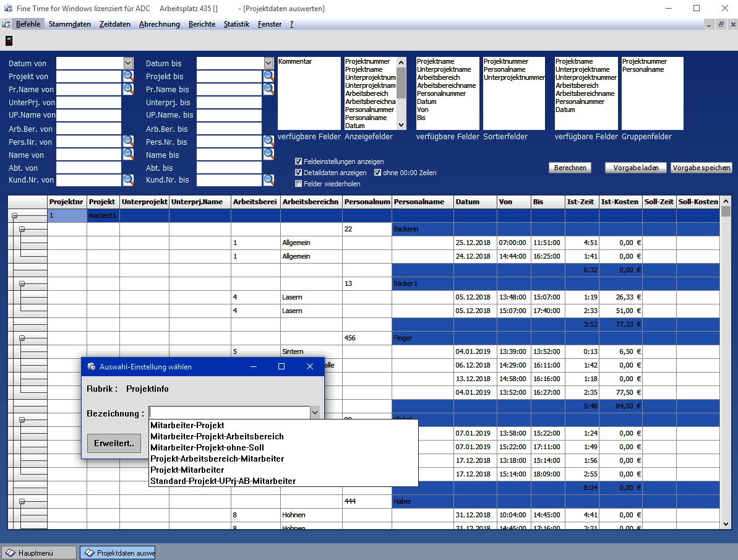
Task: Click the Abt. von input field
Action: click(x=88, y=168)
